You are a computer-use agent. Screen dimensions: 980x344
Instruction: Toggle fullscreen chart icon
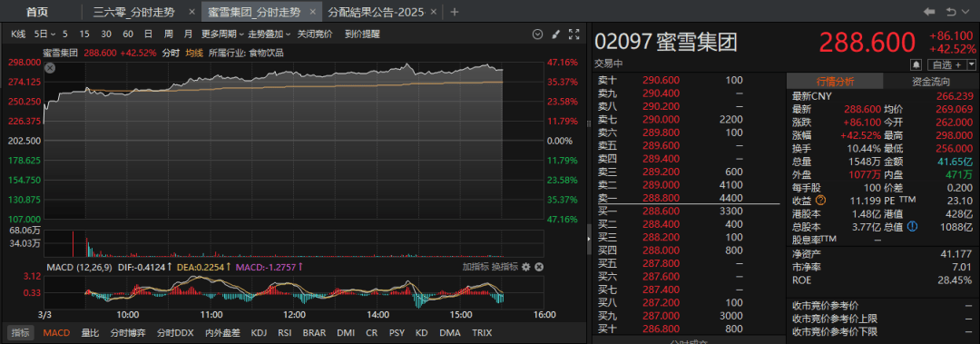574,34
